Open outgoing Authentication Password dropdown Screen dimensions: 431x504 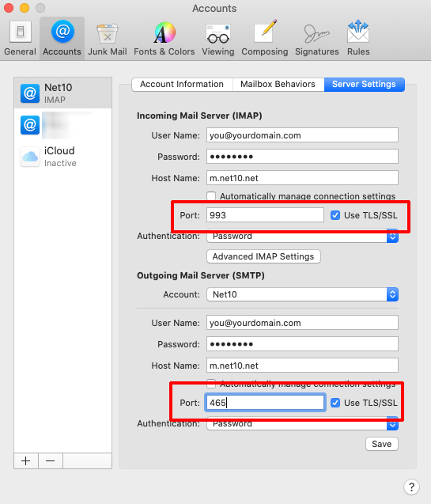[x=302, y=423]
